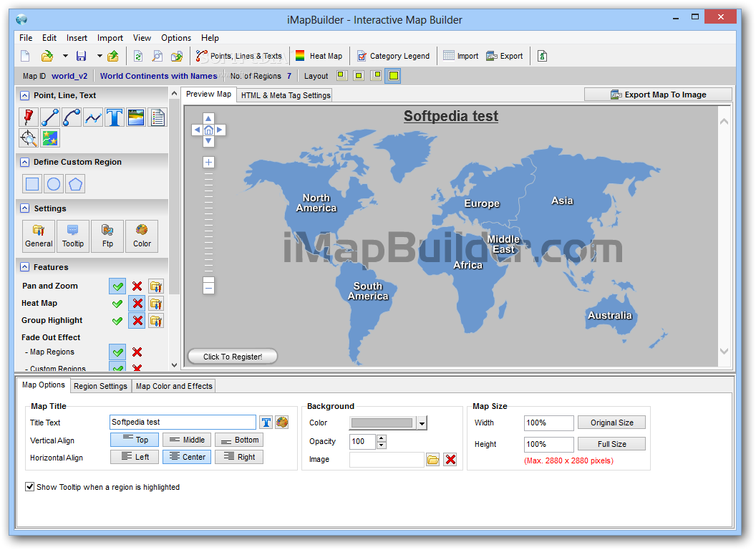This screenshot has height=550, width=756.
Task: Open Options menu
Action: coord(176,38)
